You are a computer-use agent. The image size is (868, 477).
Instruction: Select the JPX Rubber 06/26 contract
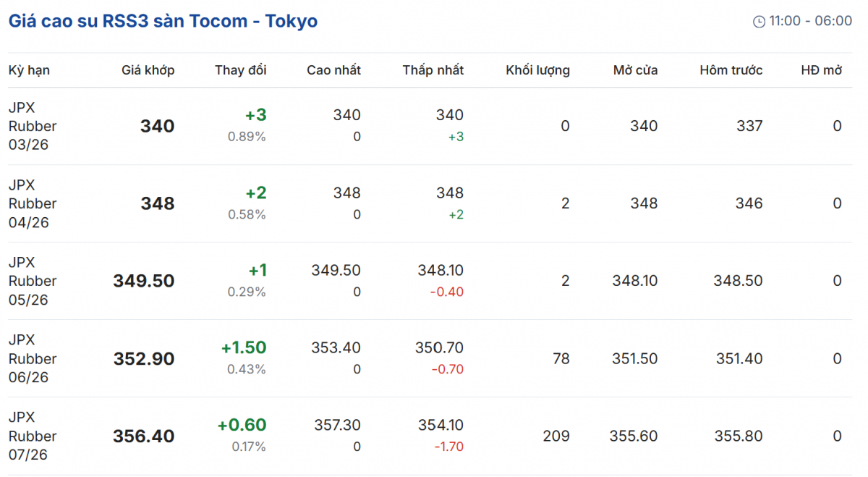point(33,358)
